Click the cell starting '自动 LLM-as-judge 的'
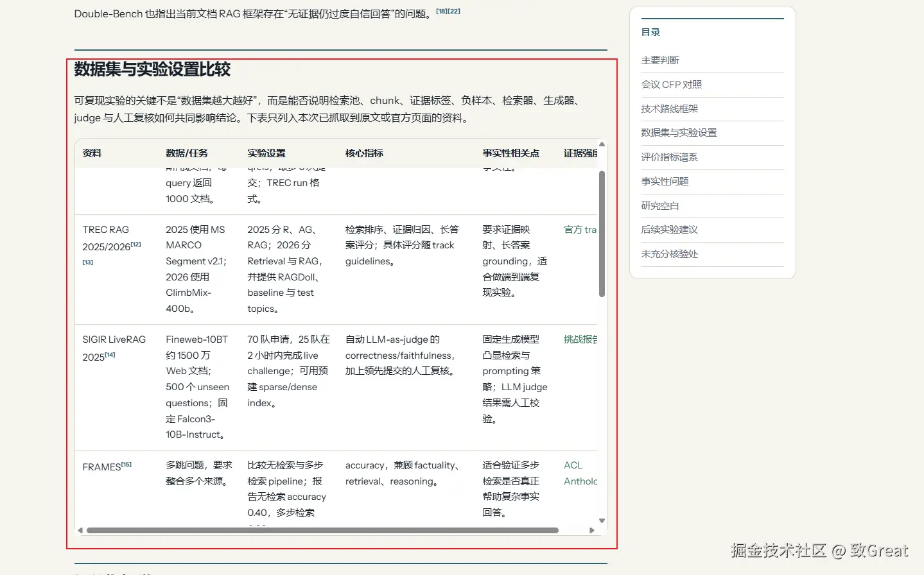The width and height of the screenshot is (924, 575). tap(406, 387)
